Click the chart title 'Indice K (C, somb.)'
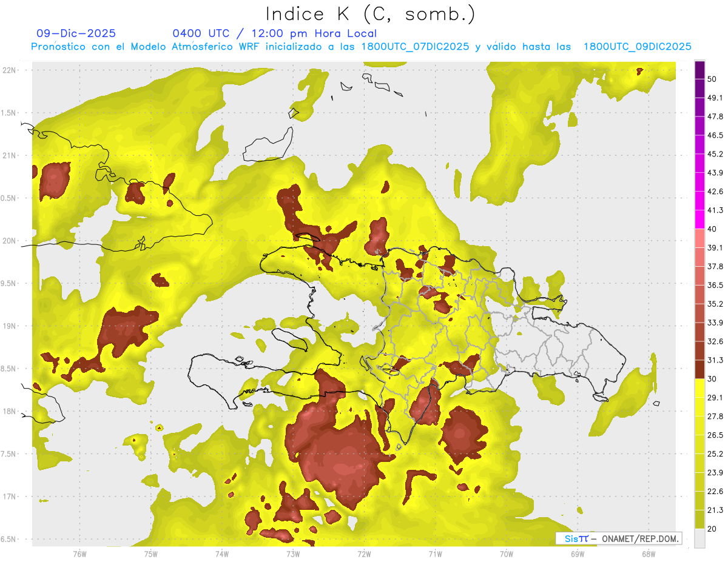The width and height of the screenshot is (728, 562). point(370,15)
